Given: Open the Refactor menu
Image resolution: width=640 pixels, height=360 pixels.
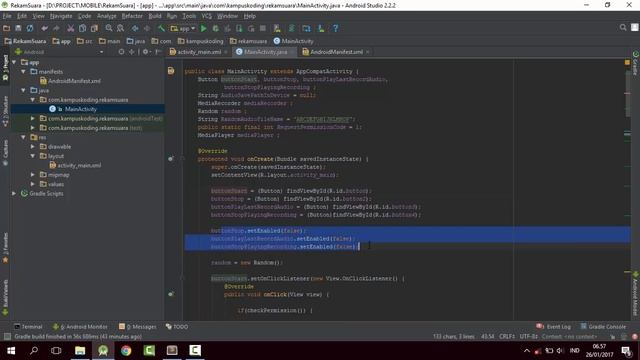Looking at the screenshot, I should [x=132, y=16].
